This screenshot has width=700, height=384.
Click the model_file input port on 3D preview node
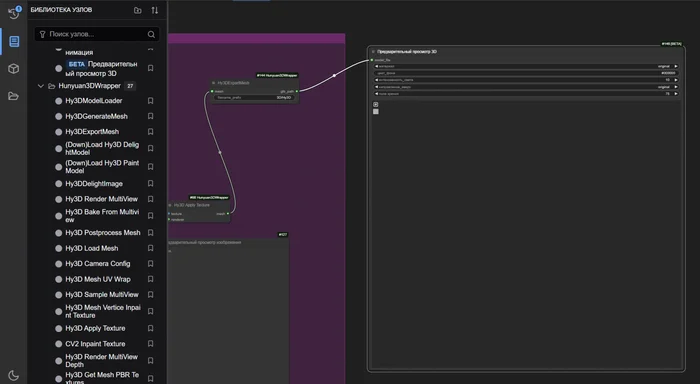coord(372,60)
